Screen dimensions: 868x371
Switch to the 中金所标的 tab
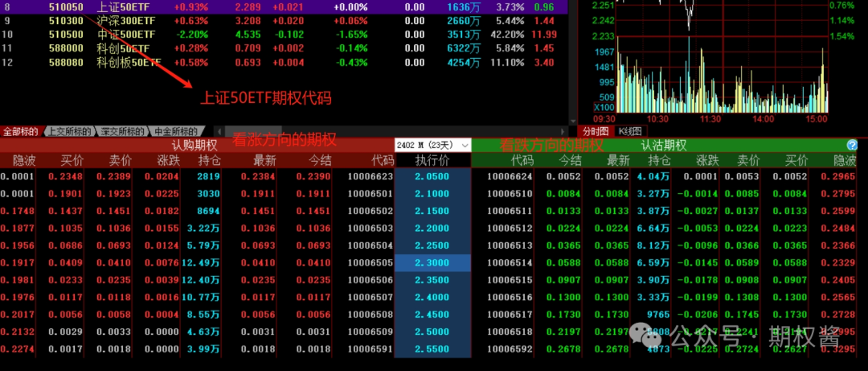coord(175,131)
